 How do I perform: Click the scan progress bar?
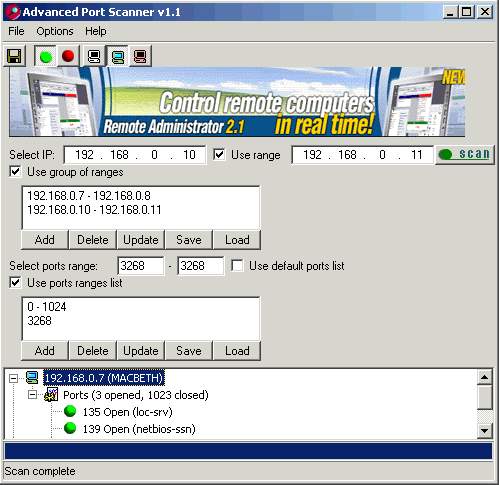pos(248,451)
